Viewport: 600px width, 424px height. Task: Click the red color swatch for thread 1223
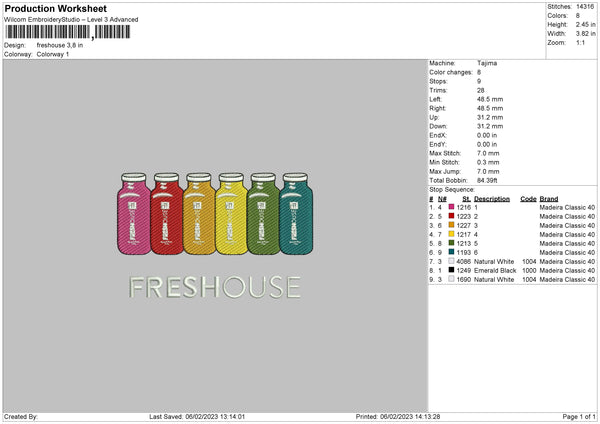click(x=451, y=216)
